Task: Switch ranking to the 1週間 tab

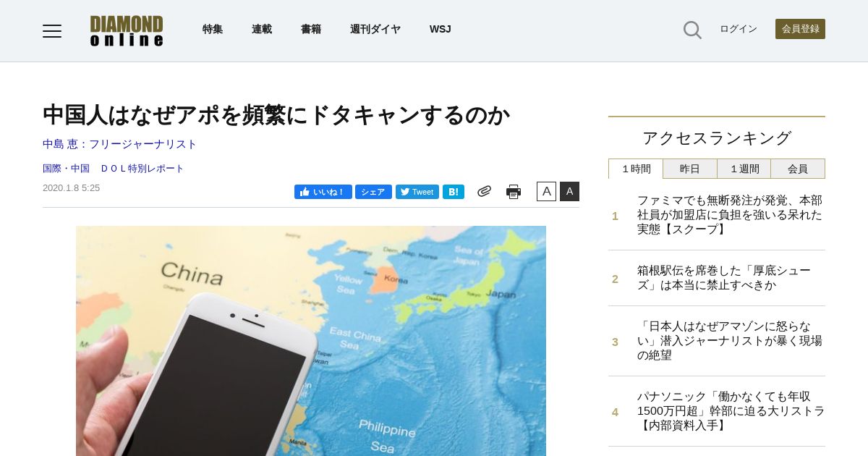Action: coord(744,169)
